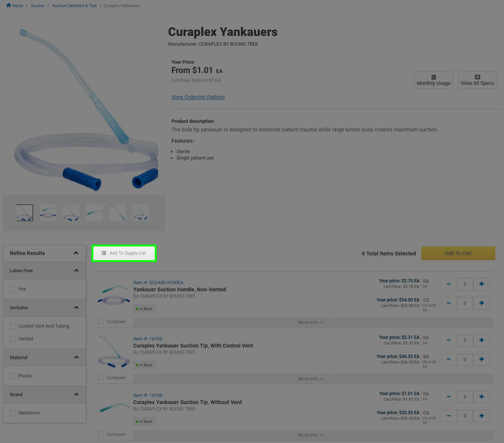Tick Compare for Suction Tip Without Vent
Viewport: 504px width, 443px height.
[x=101, y=434]
